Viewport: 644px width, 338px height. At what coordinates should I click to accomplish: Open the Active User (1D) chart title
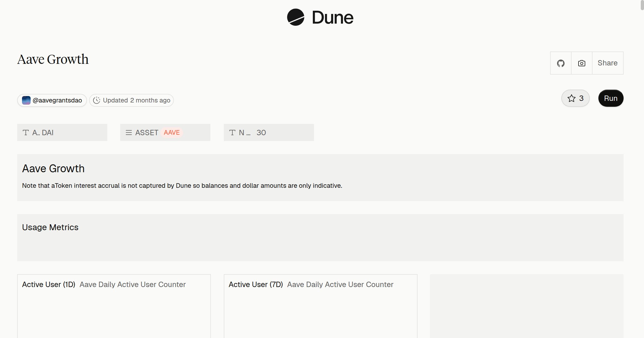tap(49, 284)
